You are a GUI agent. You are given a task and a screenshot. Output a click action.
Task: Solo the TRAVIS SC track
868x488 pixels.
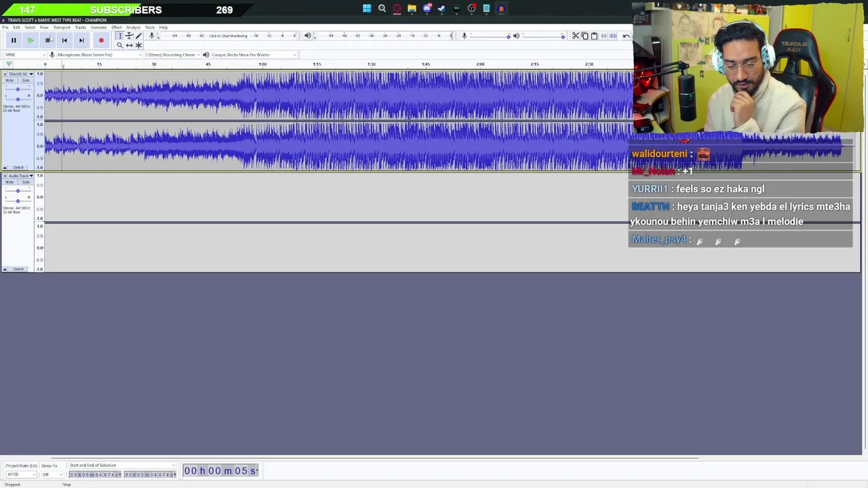[26, 81]
